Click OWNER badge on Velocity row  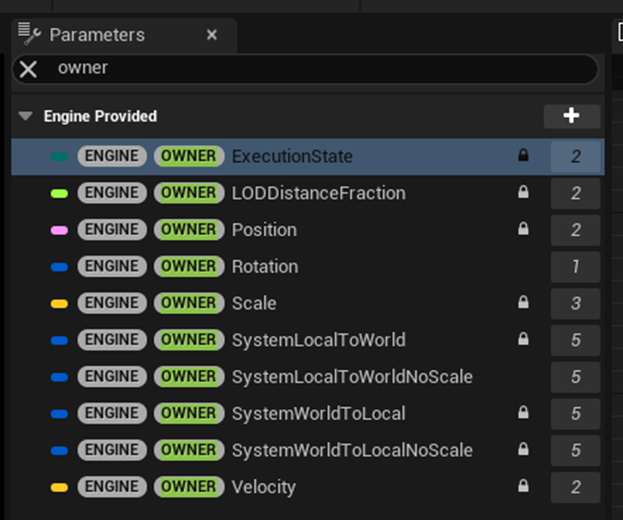[189, 487]
